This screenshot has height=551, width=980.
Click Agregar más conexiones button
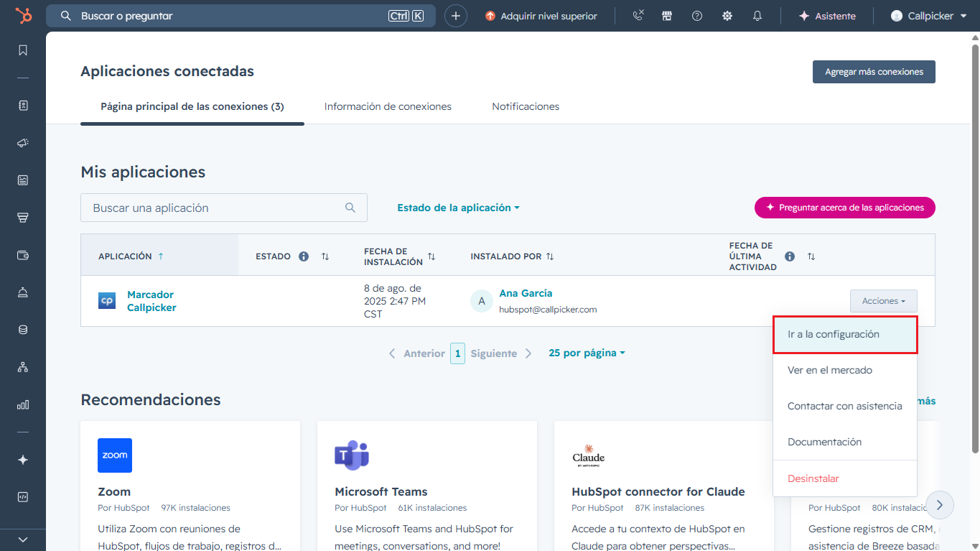coord(874,72)
